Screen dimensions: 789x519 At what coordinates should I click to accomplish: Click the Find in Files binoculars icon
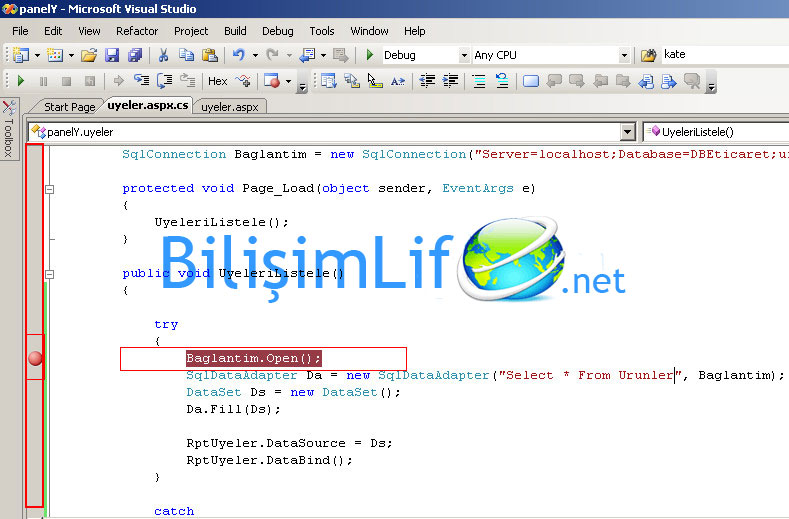pyautogui.click(x=648, y=55)
